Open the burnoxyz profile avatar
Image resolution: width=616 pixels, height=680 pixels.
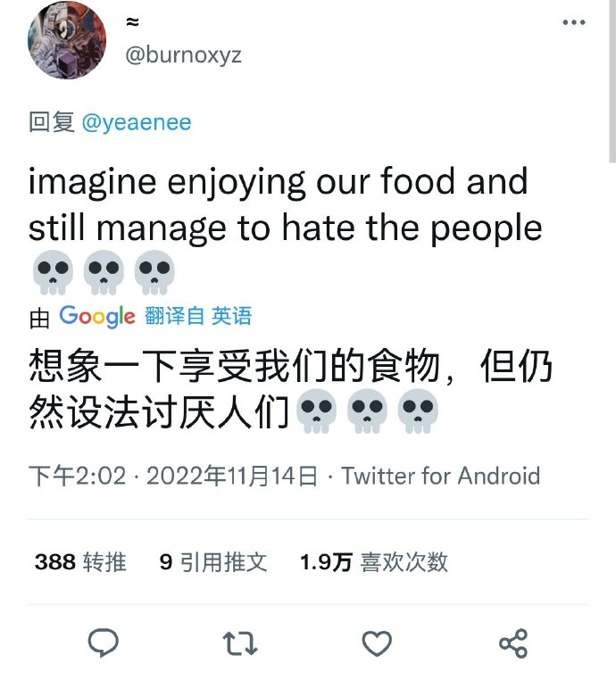(x=67, y=40)
